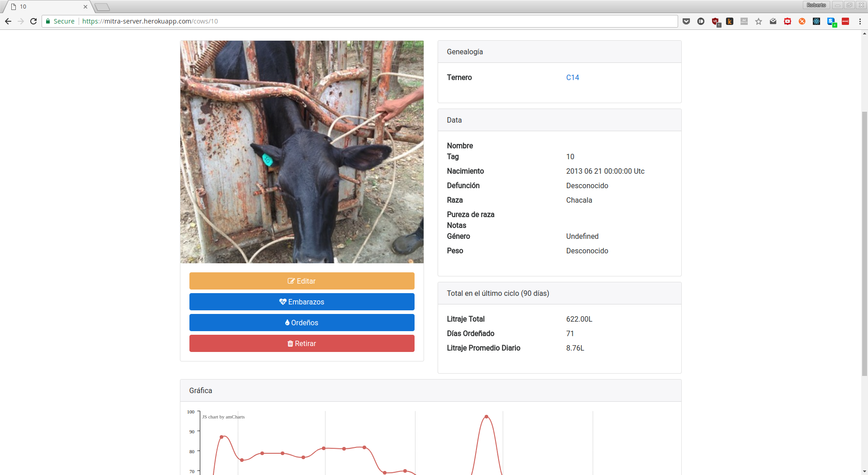
Task: Open the orange K extension icon
Action: (730, 21)
